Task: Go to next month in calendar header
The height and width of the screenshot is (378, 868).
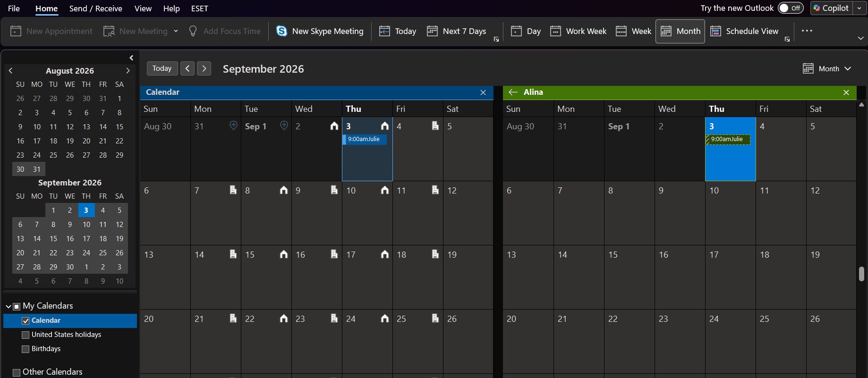Action: click(204, 68)
